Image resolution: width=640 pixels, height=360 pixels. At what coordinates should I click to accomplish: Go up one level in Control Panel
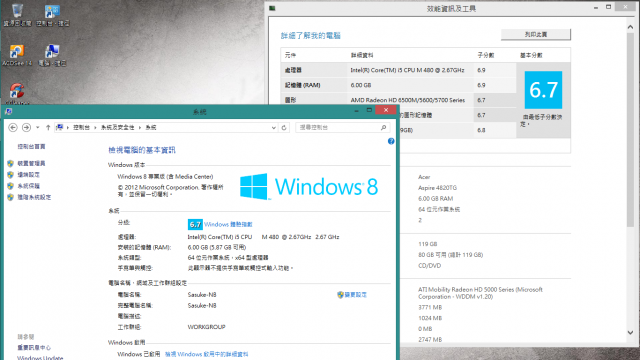click(48, 127)
